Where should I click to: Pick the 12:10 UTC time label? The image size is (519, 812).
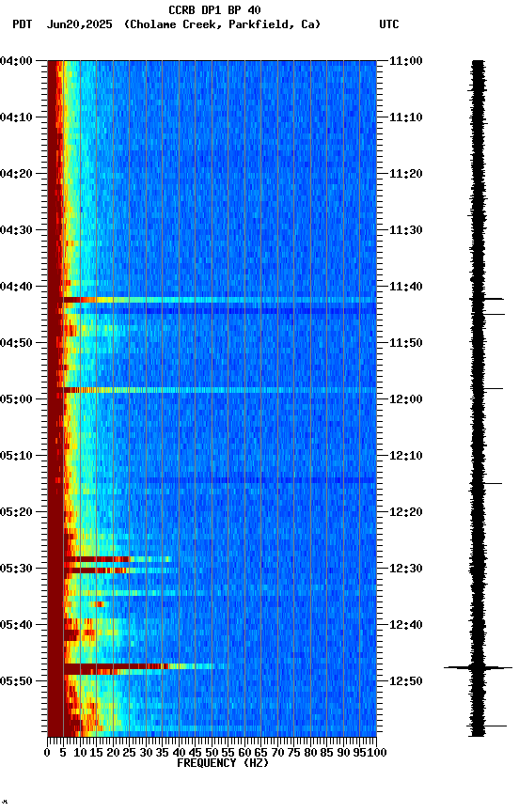[406, 456]
